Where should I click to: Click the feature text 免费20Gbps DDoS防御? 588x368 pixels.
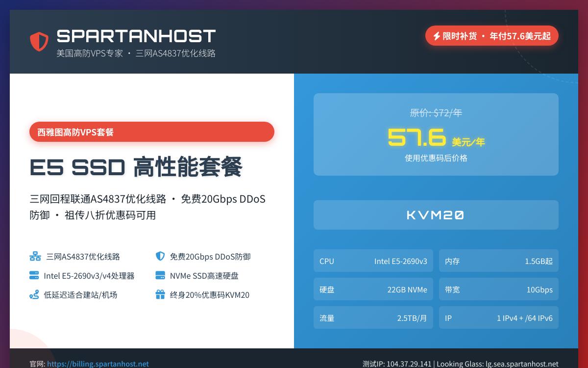pyautogui.click(x=210, y=257)
